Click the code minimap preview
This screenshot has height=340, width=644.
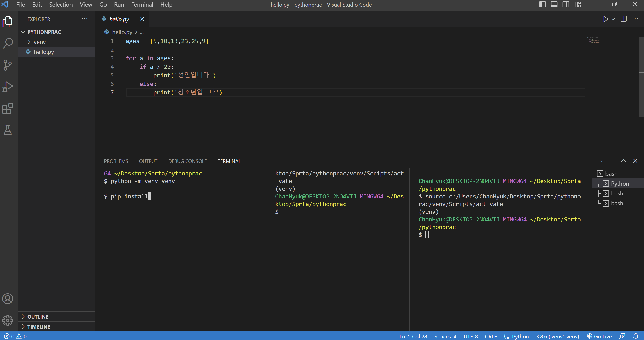594,40
